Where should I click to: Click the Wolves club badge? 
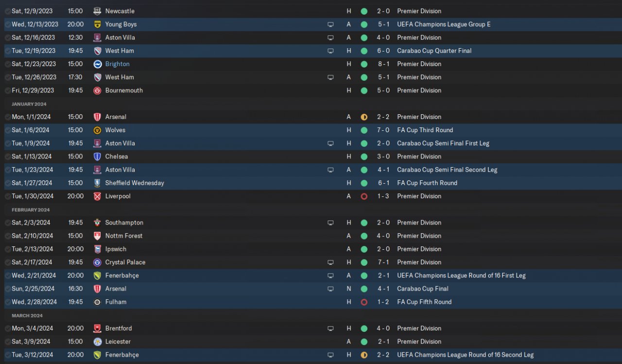[97, 130]
